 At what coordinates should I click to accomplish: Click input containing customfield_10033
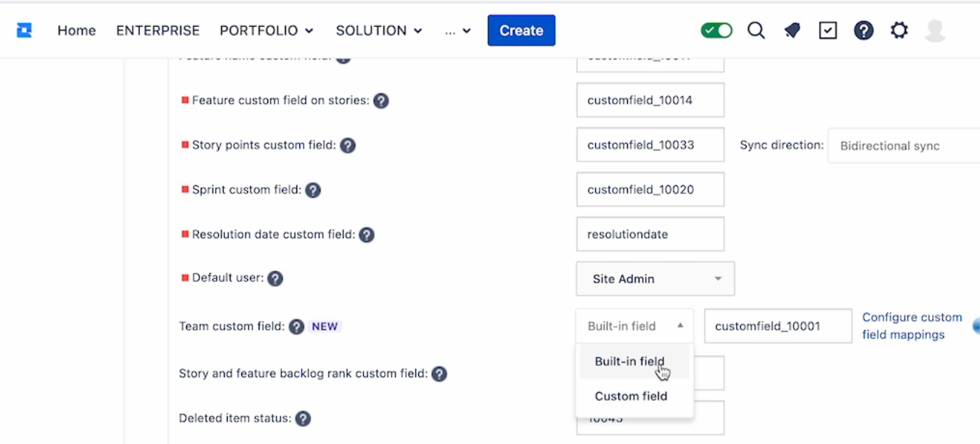tap(650, 145)
